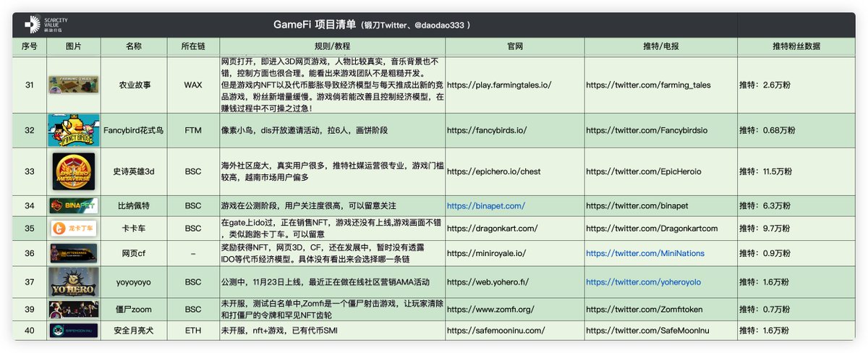Select the 比纳佩特 name cell

134,206
